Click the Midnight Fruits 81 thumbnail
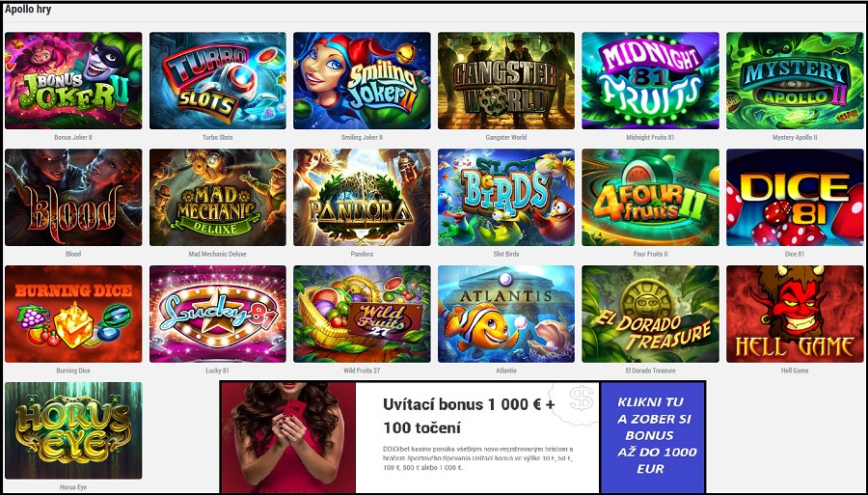This screenshot has height=495, width=868. tap(650, 80)
